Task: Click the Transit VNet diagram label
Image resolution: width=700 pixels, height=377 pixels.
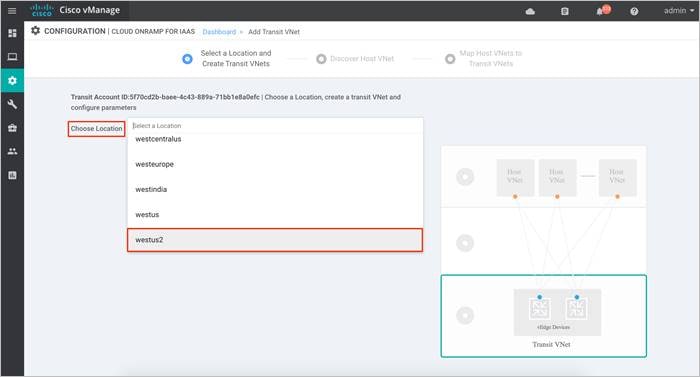Action: 551,344
